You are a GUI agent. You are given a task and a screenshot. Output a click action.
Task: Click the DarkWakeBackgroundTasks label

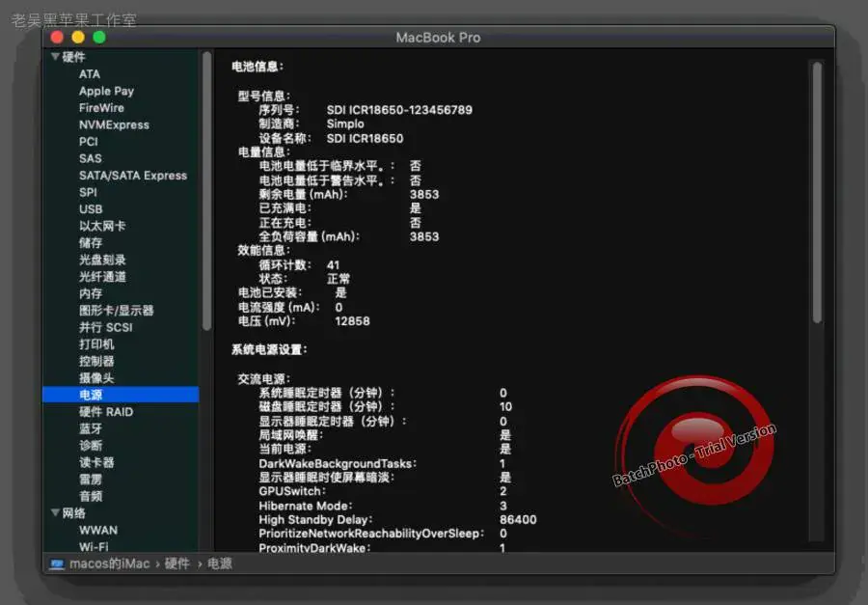tap(338, 463)
